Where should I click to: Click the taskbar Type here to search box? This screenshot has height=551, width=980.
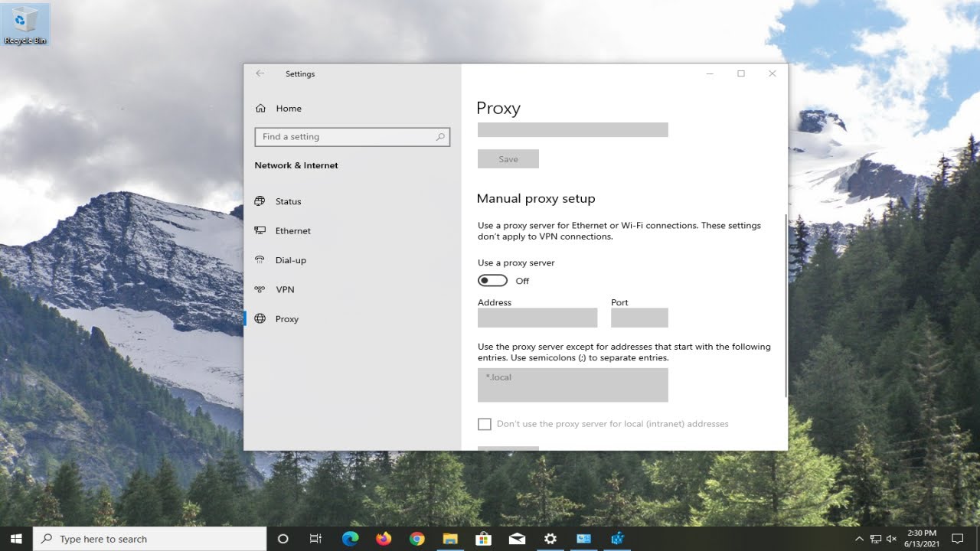point(151,539)
